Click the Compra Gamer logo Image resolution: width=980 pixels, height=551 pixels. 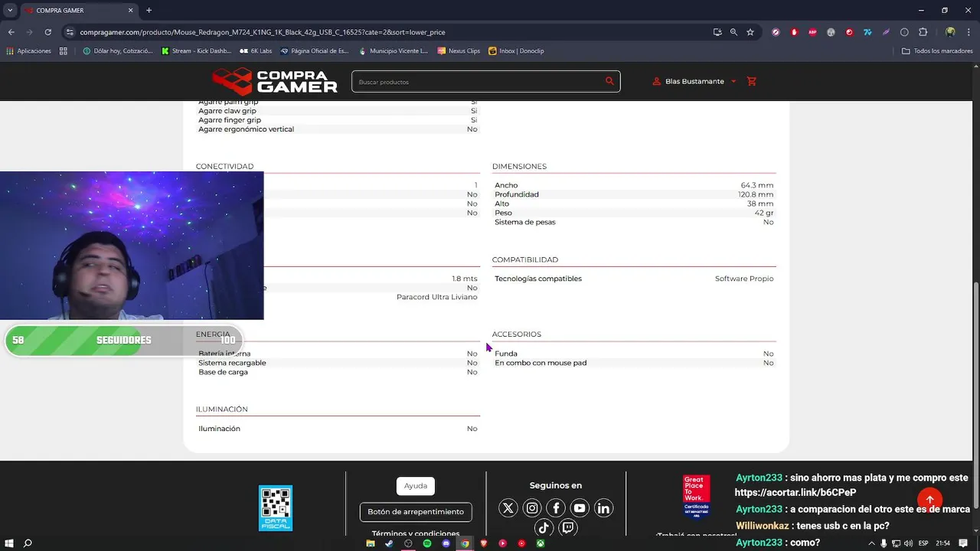coord(275,81)
